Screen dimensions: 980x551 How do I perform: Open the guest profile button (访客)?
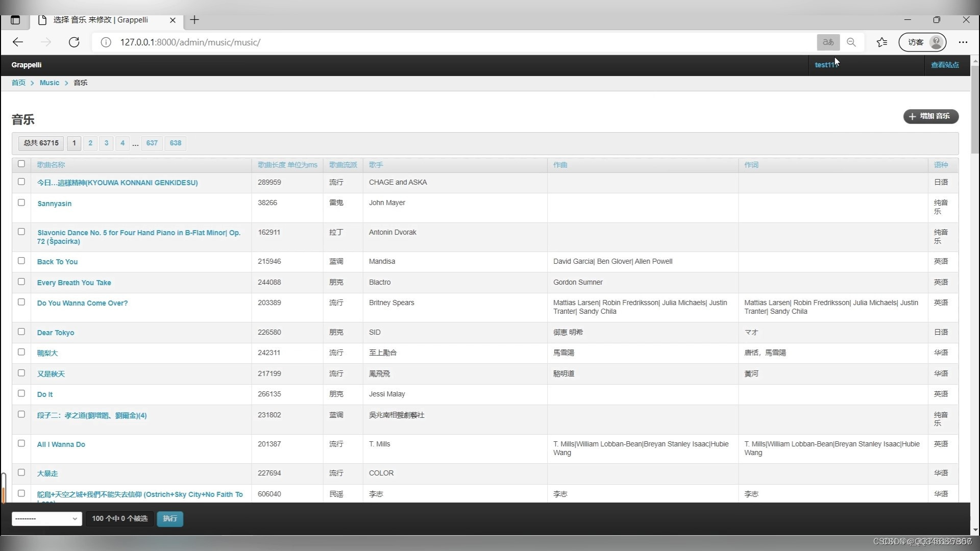click(x=922, y=42)
